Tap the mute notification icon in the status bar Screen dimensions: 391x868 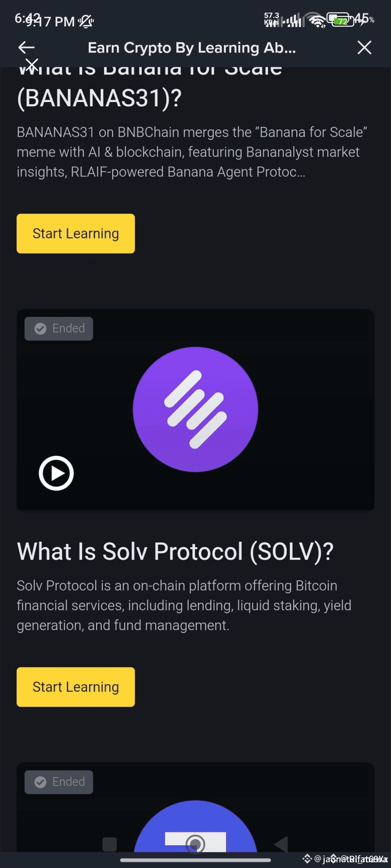[x=86, y=21]
